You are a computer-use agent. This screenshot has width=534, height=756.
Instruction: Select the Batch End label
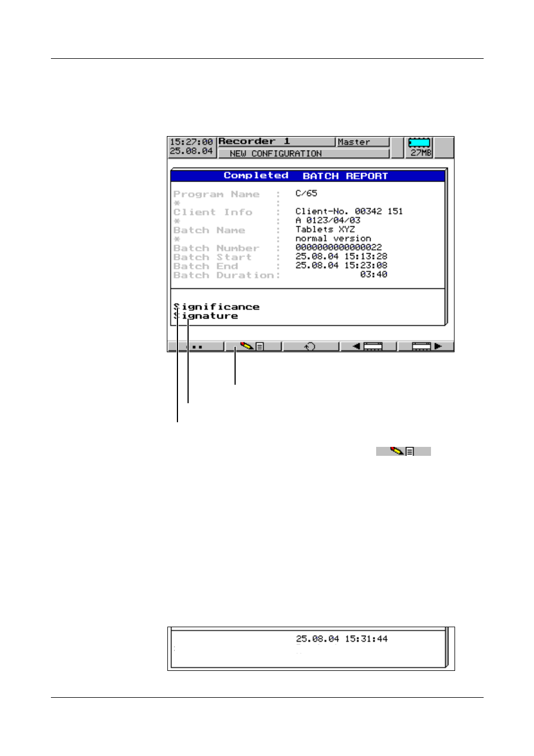point(205,266)
